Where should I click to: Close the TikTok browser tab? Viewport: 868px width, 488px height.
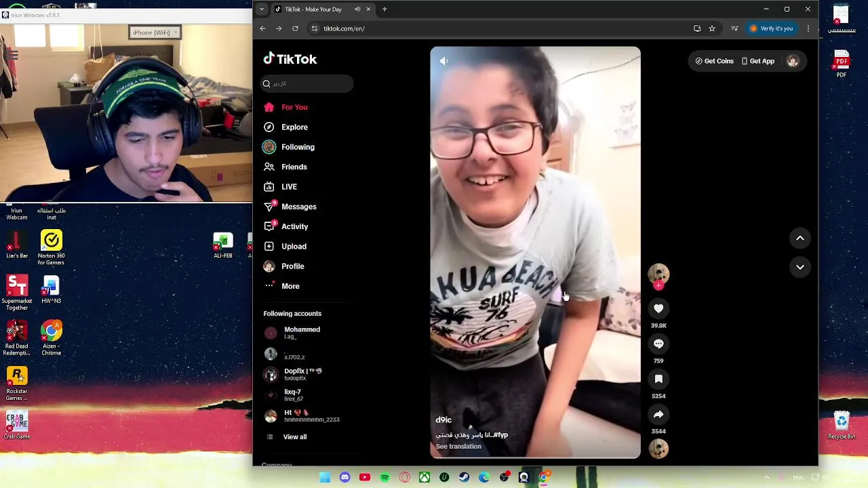click(368, 9)
